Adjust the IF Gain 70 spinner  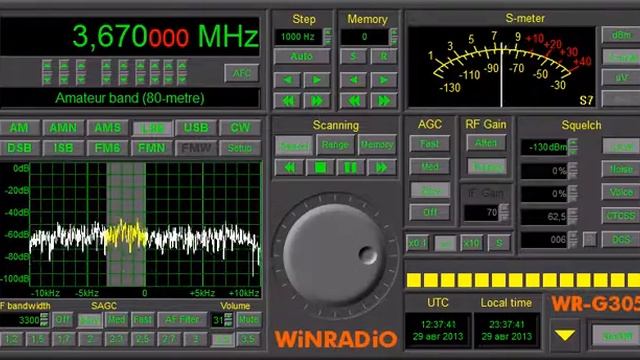[504, 212]
